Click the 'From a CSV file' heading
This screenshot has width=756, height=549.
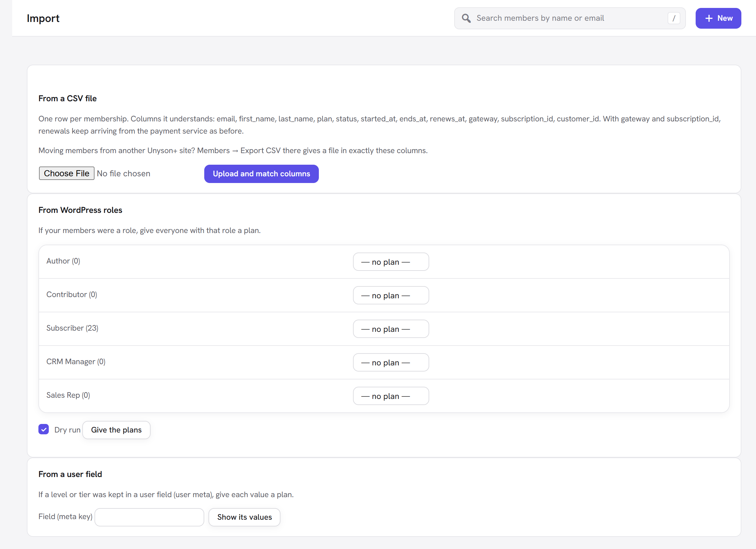[x=68, y=99]
